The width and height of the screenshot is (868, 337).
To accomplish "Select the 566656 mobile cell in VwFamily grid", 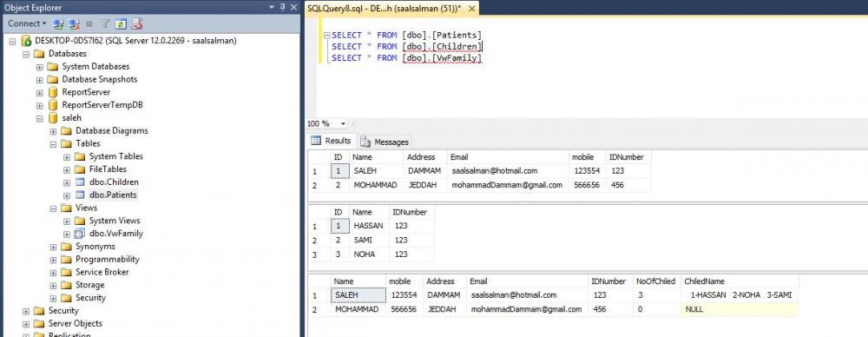I will [404, 309].
